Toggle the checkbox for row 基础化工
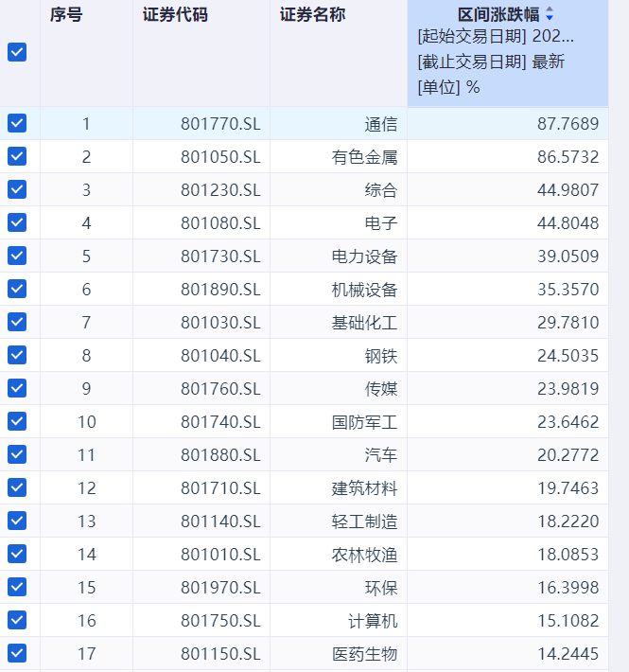This screenshot has height=672, width=629. [17, 322]
